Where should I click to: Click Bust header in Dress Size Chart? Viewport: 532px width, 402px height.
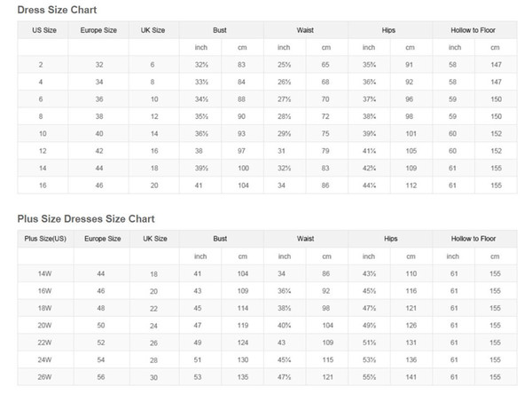(219, 29)
